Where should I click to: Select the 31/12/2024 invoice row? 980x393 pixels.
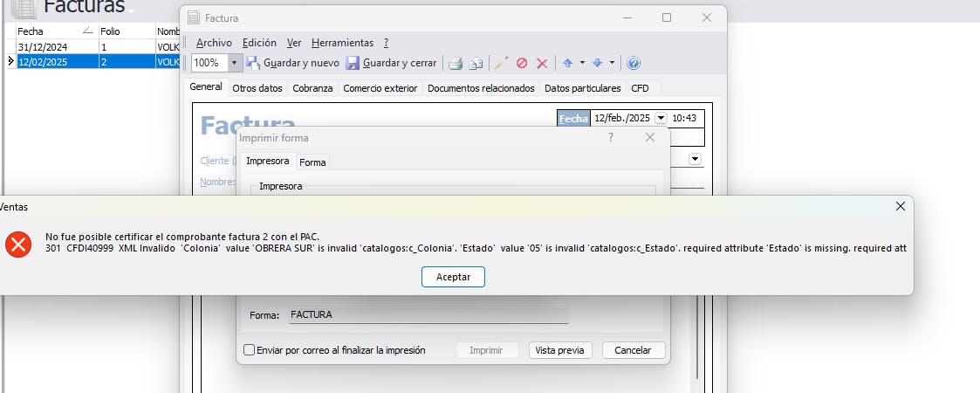(93, 47)
